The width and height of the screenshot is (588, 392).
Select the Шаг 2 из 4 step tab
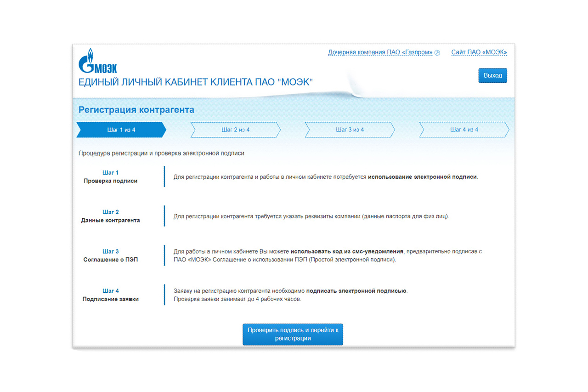click(236, 130)
